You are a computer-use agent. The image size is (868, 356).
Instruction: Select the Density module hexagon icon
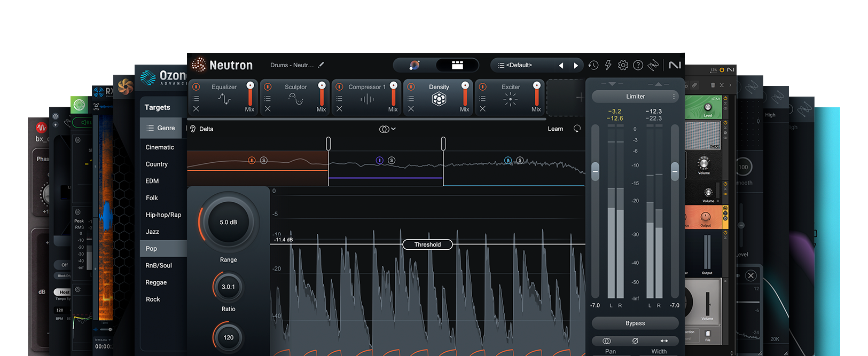click(439, 99)
